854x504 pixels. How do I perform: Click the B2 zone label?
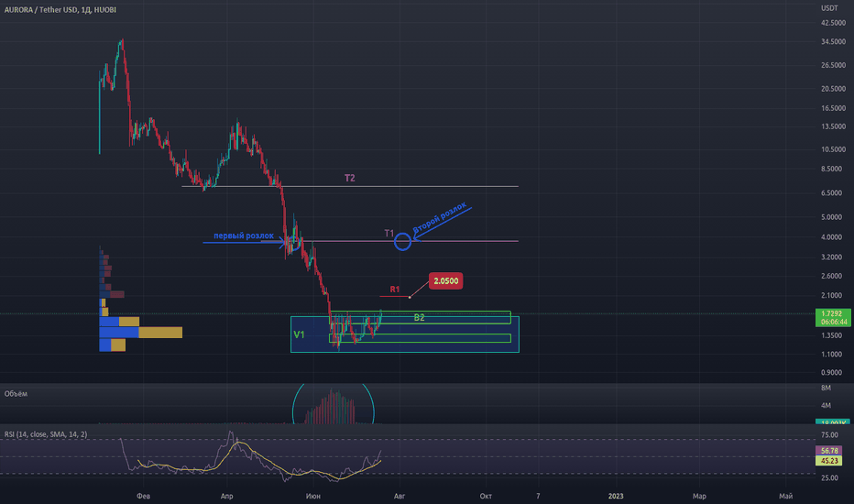[x=419, y=317]
